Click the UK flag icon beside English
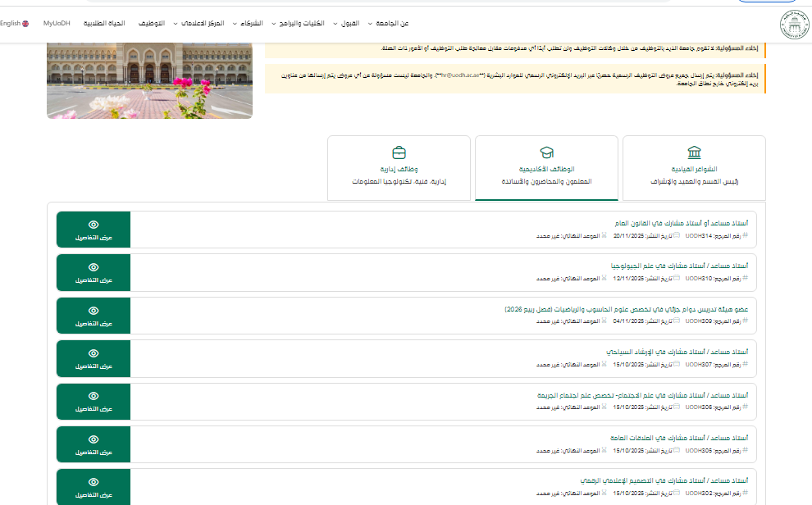Image resolution: width=812 pixels, height=505 pixels. click(x=26, y=24)
